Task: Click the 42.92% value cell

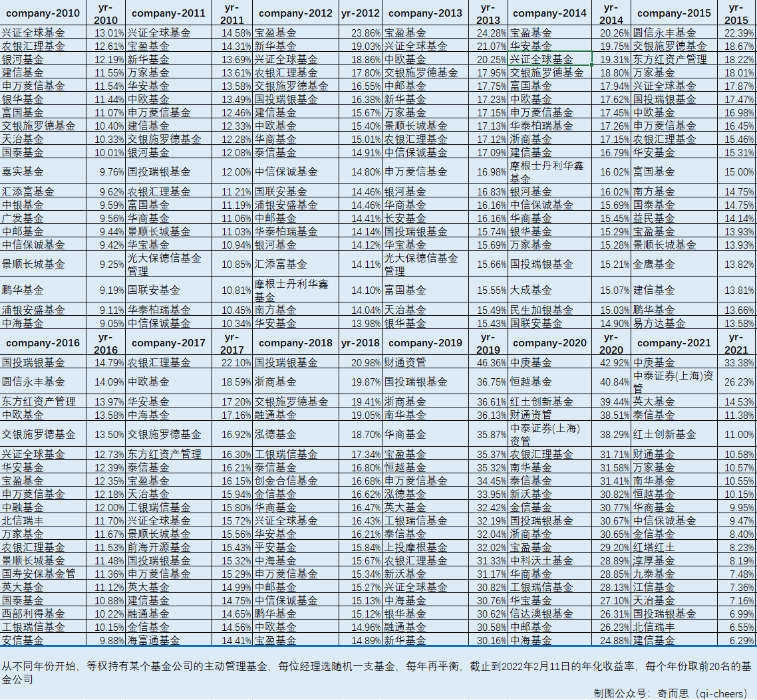Action: [x=611, y=362]
